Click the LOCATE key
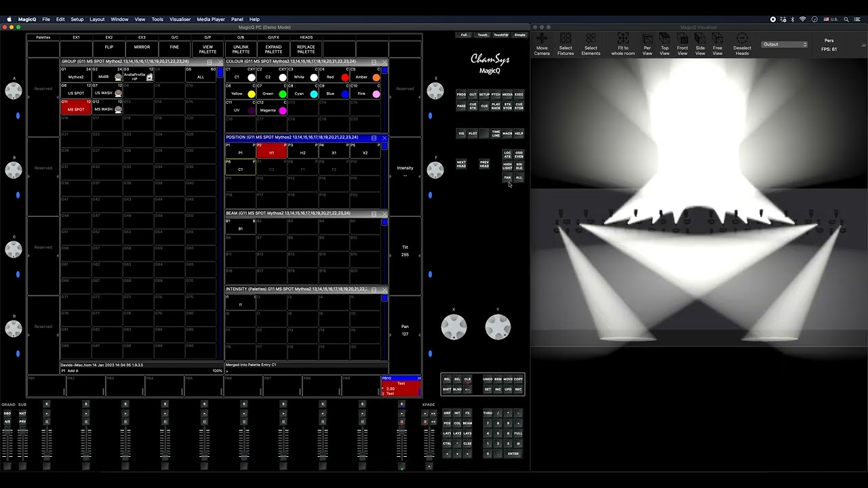The image size is (868, 488). point(507,155)
